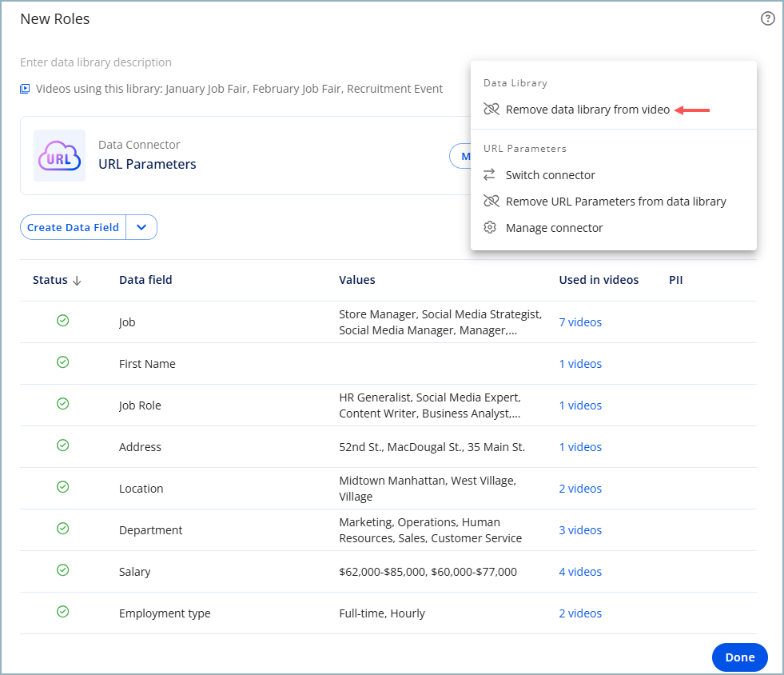Click the 52nd St., MacDougal St. values

coord(432,447)
